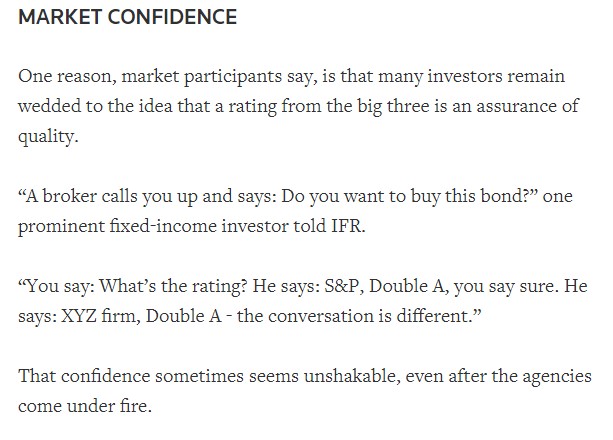
Task: Click the quote beginning "A broker calls you up"
Action: pyautogui.click(x=295, y=211)
